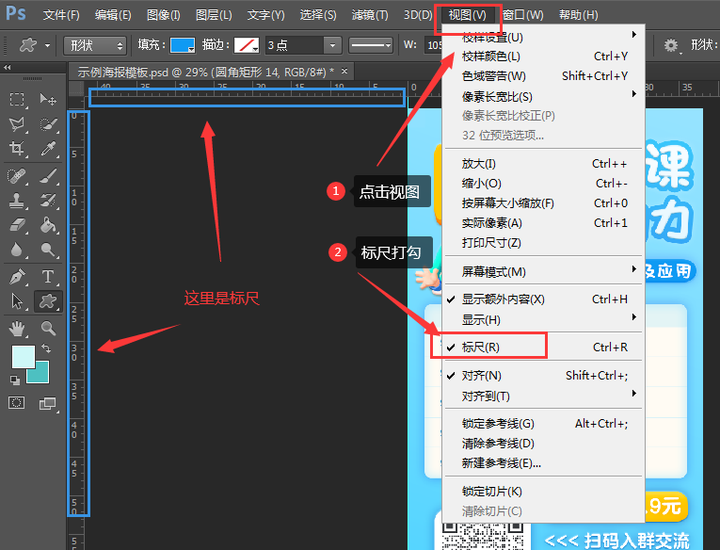Open the fill color swatch 填充

182,45
